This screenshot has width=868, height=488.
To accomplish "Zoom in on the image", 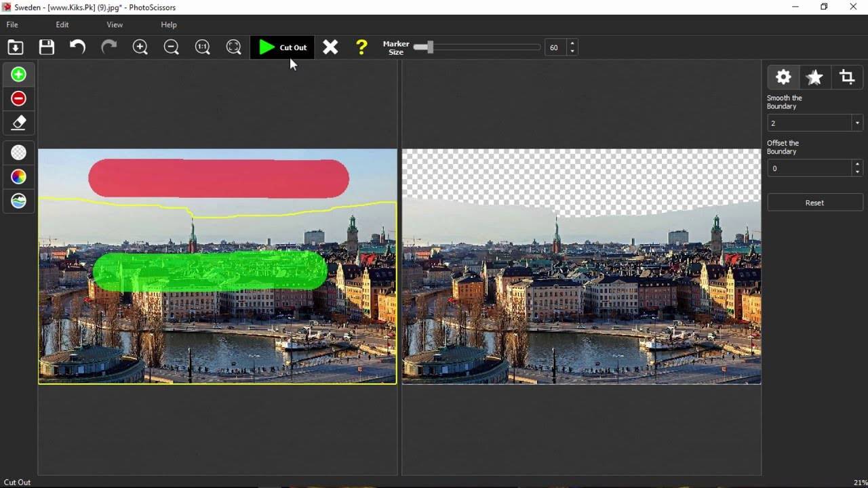I will 140,47.
